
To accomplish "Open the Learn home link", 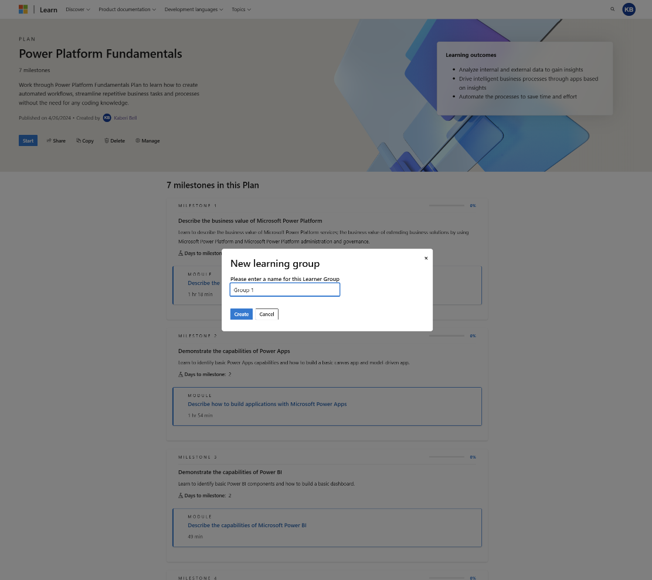I will tap(48, 10).
